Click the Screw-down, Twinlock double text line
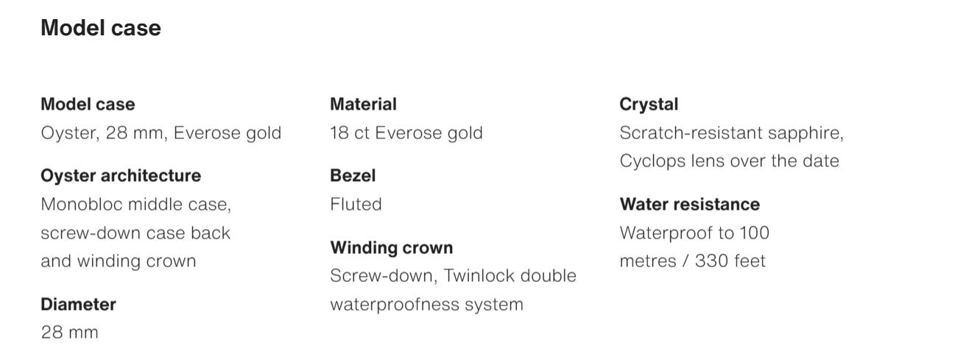This screenshot has width=980, height=357. (x=453, y=275)
